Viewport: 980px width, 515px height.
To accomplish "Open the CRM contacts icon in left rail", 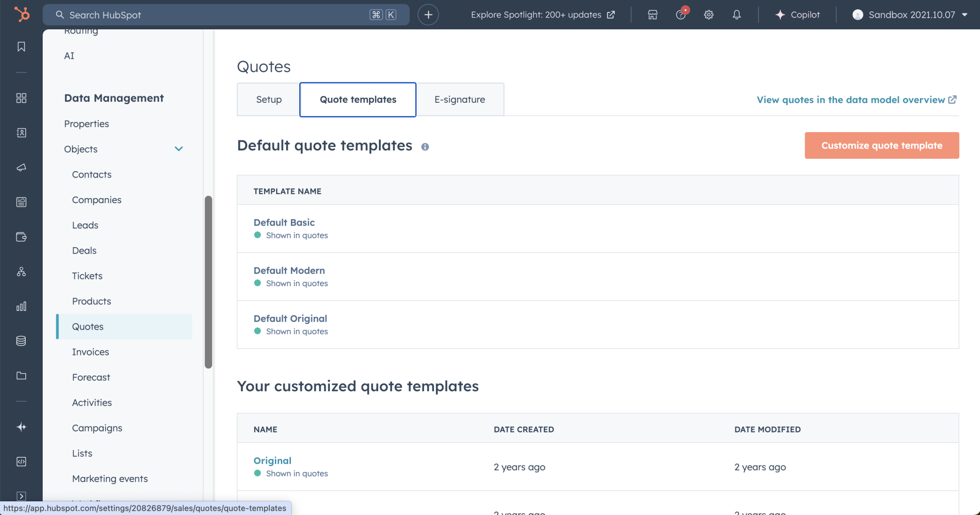I will click(x=21, y=133).
